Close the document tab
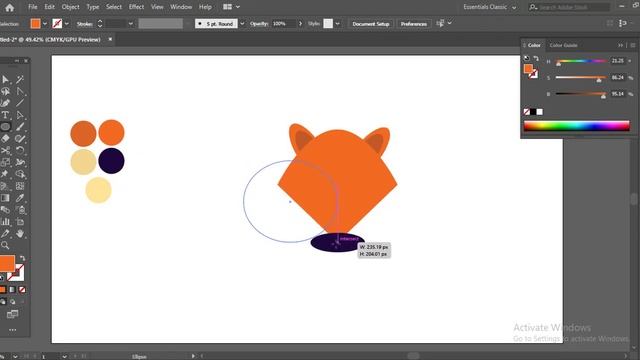640x360 pixels. 110,39
